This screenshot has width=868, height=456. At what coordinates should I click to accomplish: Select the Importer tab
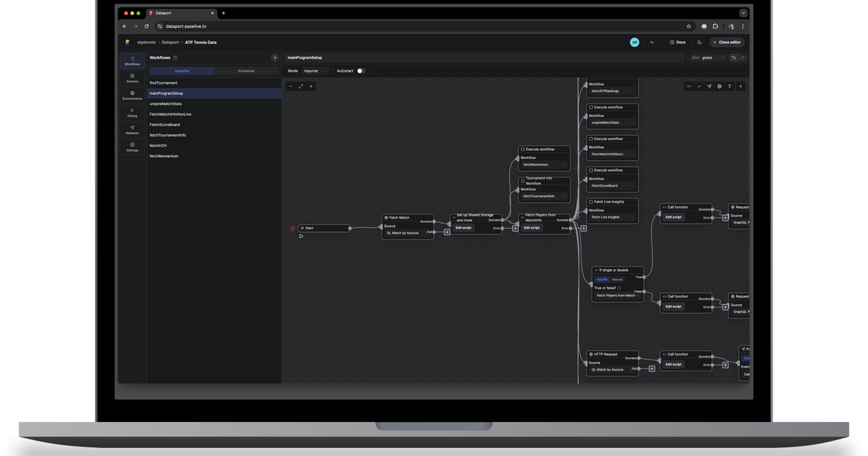pyautogui.click(x=181, y=71)
